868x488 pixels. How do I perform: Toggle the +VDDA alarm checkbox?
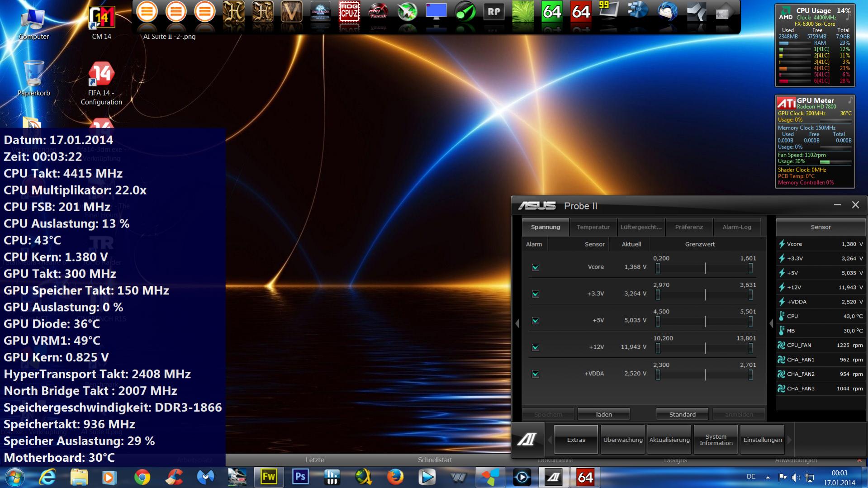click(x=536, y=374)
